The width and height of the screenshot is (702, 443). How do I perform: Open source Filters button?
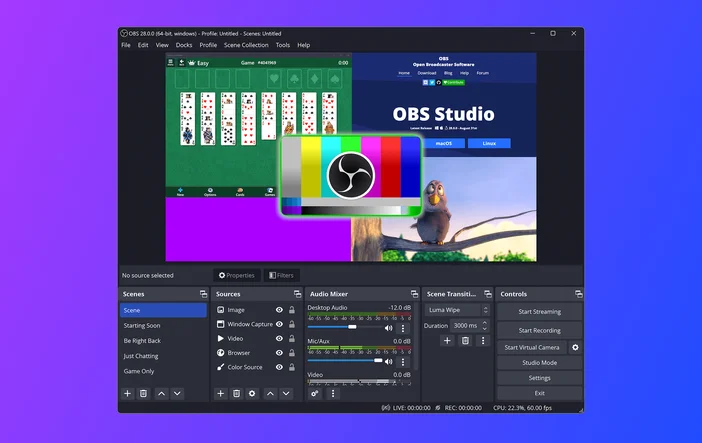pos(281,275)
